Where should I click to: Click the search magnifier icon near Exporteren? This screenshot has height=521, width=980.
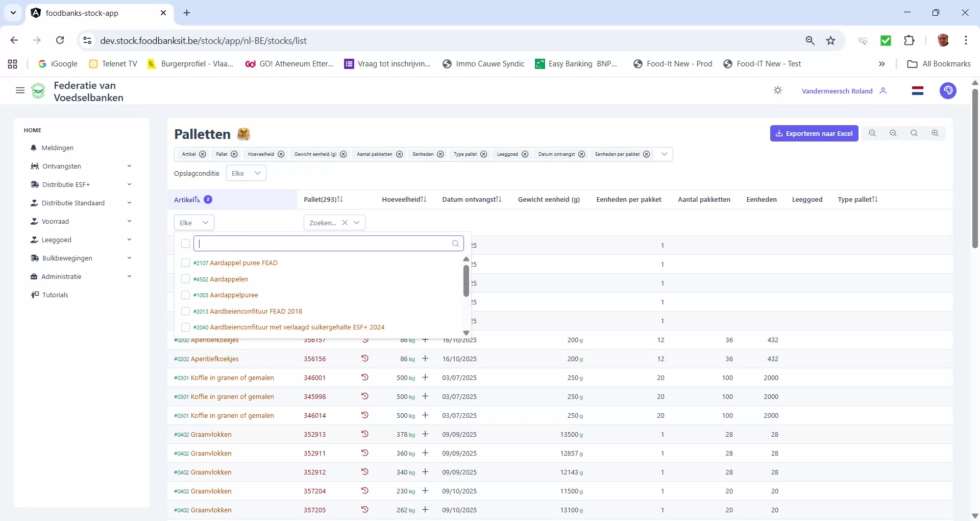point(915,133)
